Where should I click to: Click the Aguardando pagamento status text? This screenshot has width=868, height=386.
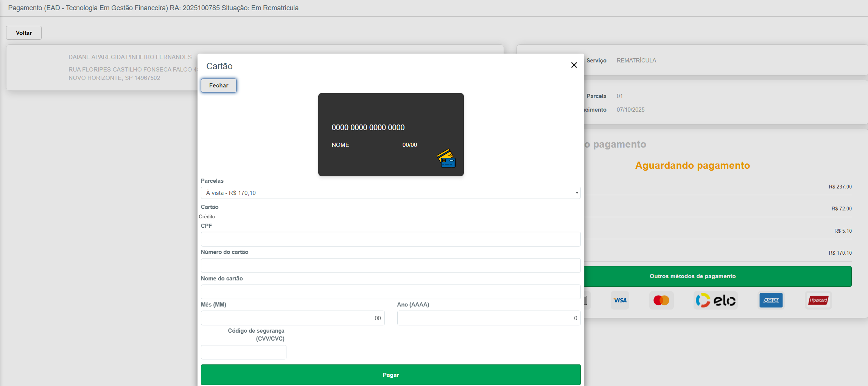692,165
